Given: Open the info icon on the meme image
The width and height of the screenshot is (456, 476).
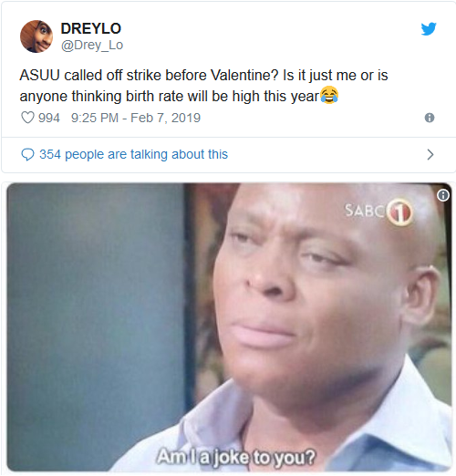Looking at the screenshot, I should (443, 195).
